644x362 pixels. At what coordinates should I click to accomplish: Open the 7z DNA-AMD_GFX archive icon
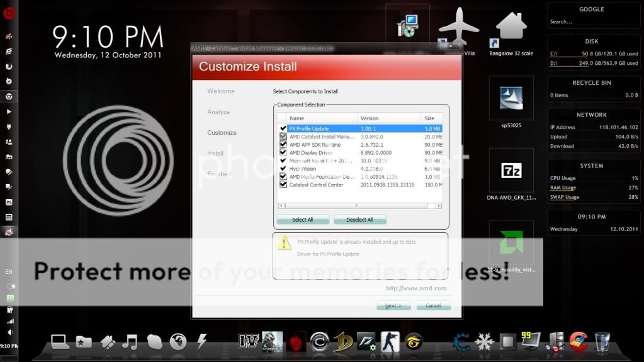[x=511, y=171]
